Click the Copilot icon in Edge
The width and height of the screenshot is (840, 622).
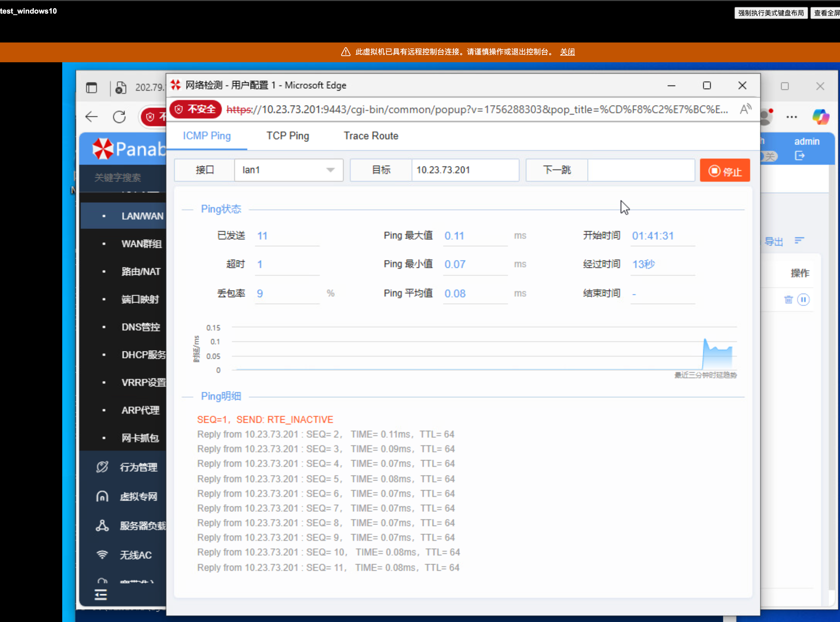coord(820,117)
